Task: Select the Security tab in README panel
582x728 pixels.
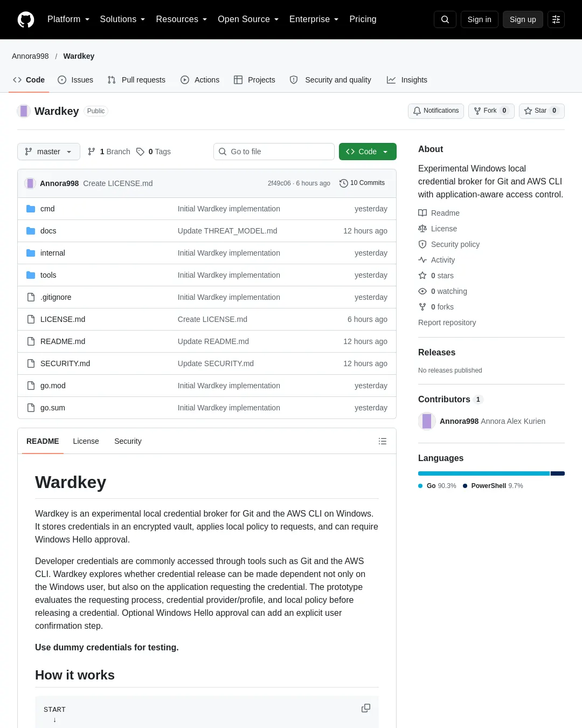Action: (x=128, y=441)
